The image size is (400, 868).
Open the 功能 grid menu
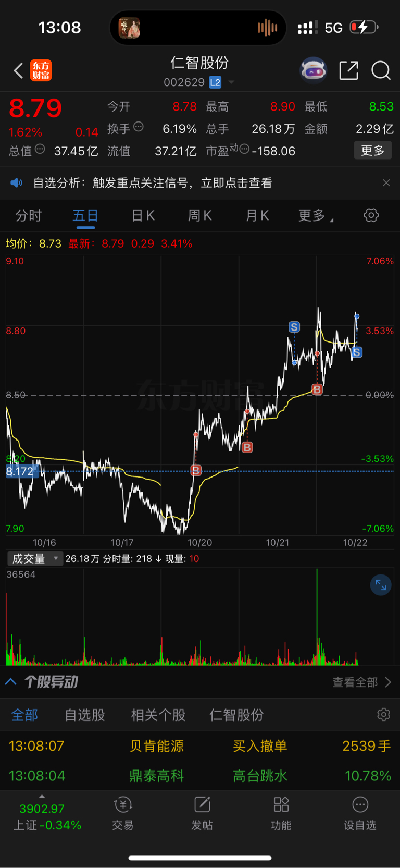[x=281, y=814]
